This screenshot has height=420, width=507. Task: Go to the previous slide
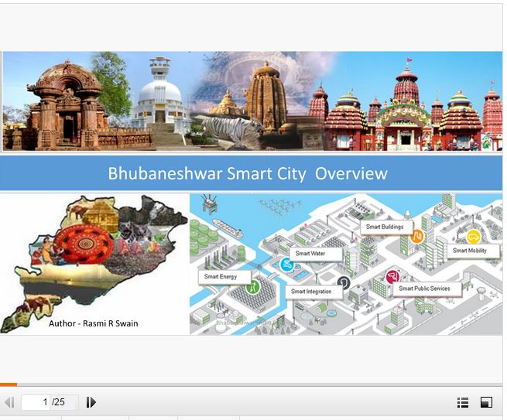(9, 402)
